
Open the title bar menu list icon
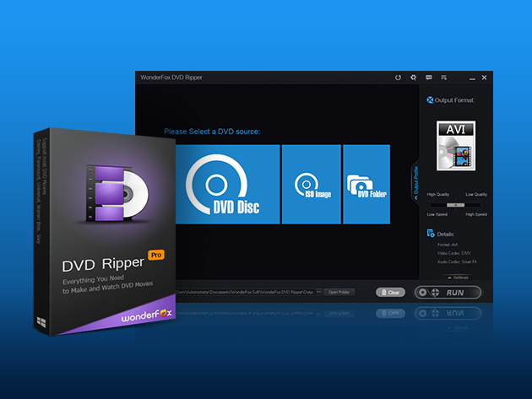[444, 78]
